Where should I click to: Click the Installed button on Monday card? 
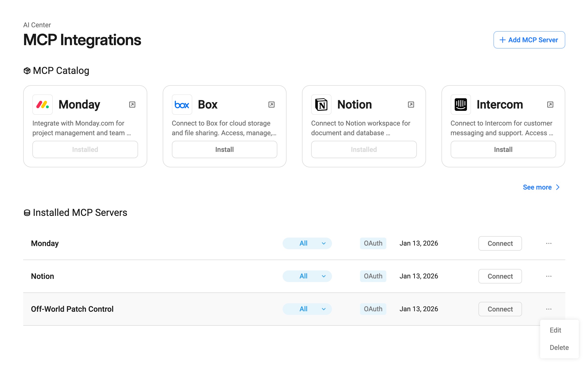(x=85, y=149)
